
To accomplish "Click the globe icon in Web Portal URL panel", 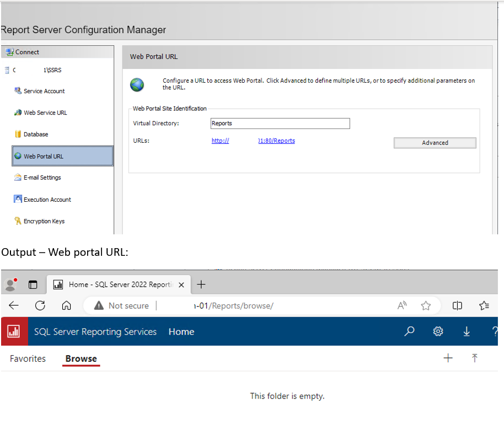I will pyautogui.click(x=137, y=85).
